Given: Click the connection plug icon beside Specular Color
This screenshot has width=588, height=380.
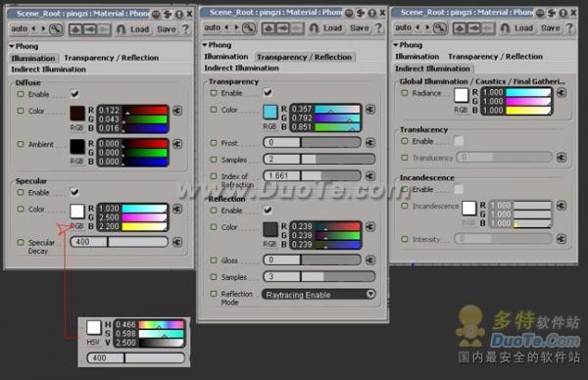Looking at the screenshot, I should [x=177, y=209].
